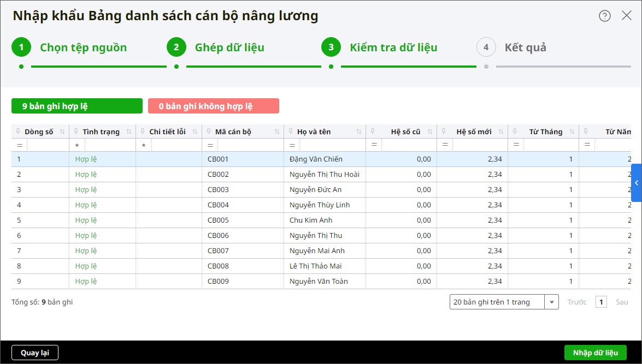Pin the Họ và tên column
The width and height of the screenshot is (642, 364).
[290, 132]
